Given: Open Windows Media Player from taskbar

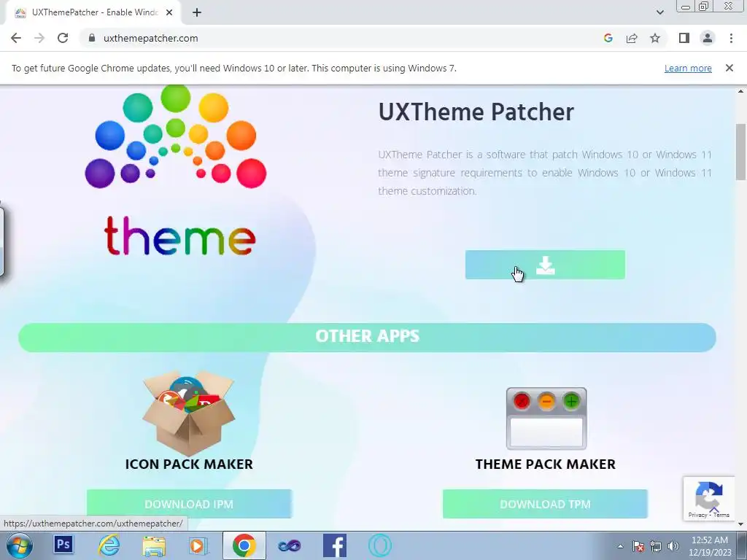Looking at the screenshot, I should coord(198,545).
